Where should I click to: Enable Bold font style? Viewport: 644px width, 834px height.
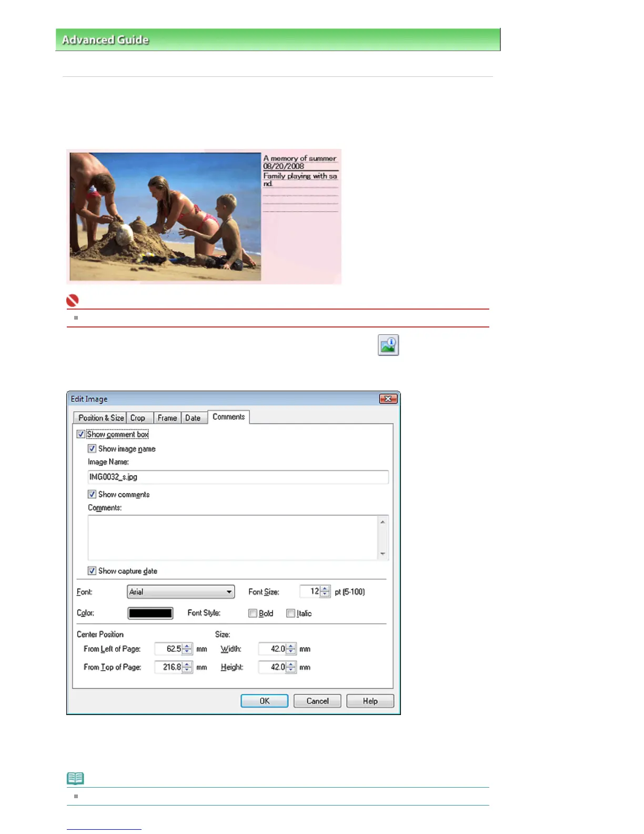[x=253, y=613]
